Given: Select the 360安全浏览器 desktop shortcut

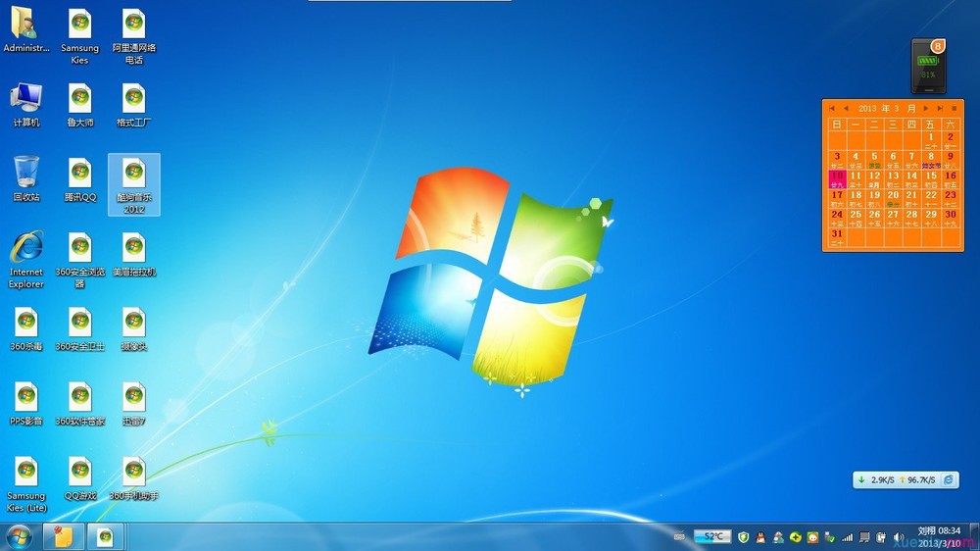Looking at the screenshot, I should 80,260.
